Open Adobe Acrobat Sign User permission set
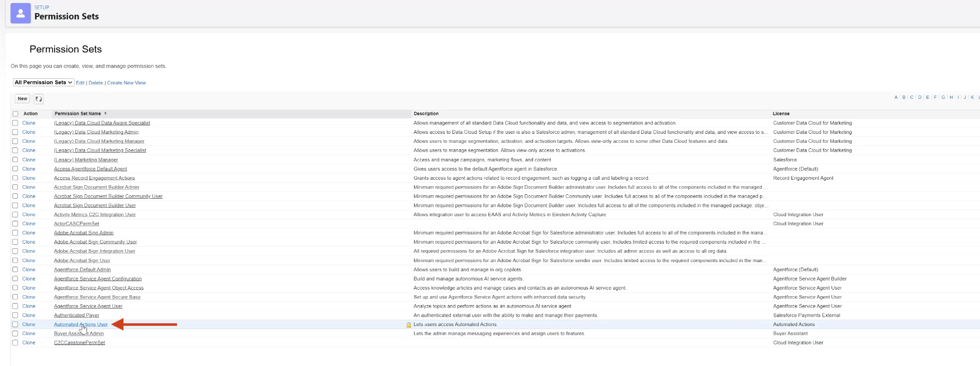This screenshot has width=980, height=366. pos(82,261)
